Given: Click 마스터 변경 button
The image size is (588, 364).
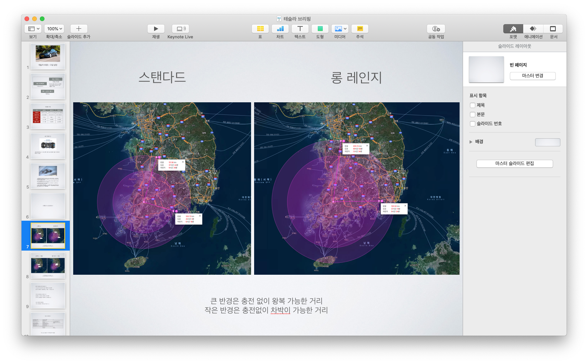Looking at the screenshot, I should click(x=533, y=76).
